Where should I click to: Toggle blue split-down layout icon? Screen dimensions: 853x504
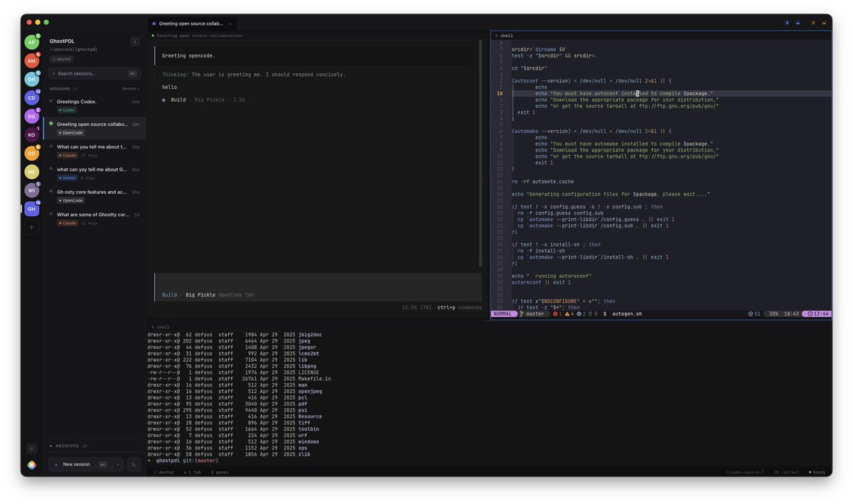(x=798, y=23)
